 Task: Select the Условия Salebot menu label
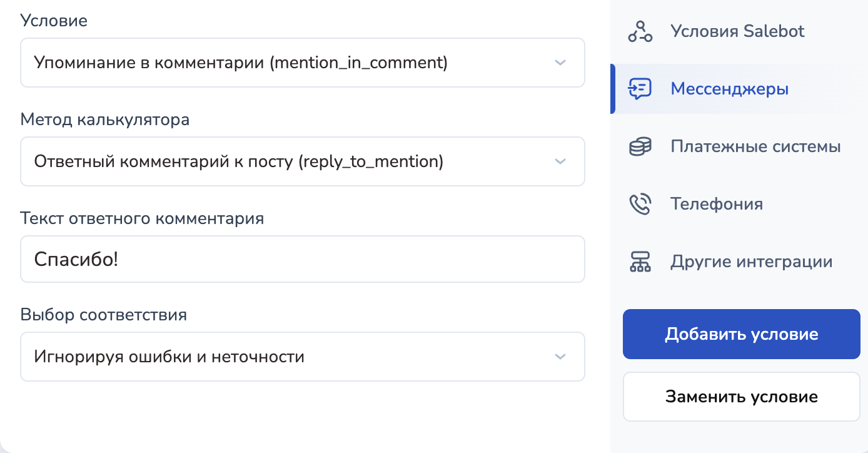(737, 31)
